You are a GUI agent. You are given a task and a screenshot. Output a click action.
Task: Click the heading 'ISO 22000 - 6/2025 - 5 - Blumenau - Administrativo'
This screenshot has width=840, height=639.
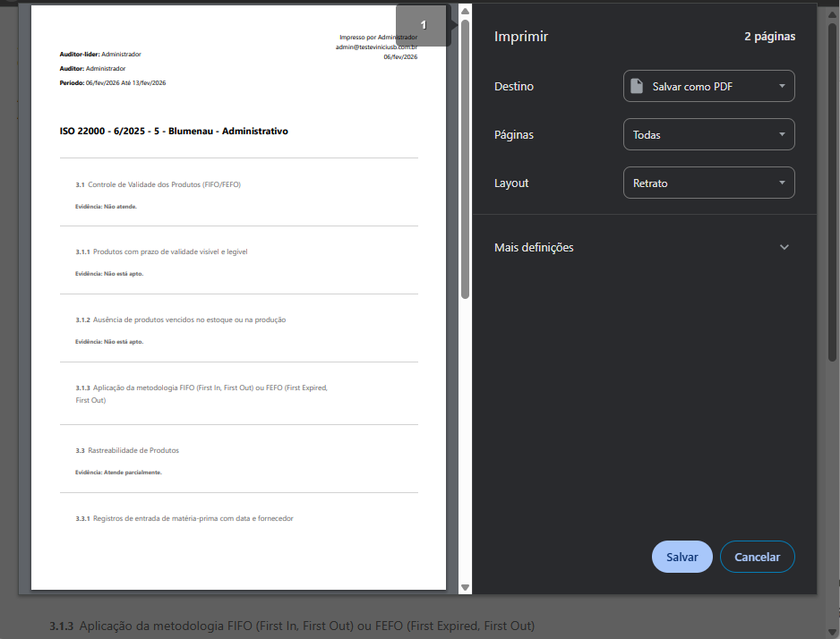click(x=174, y=132)
